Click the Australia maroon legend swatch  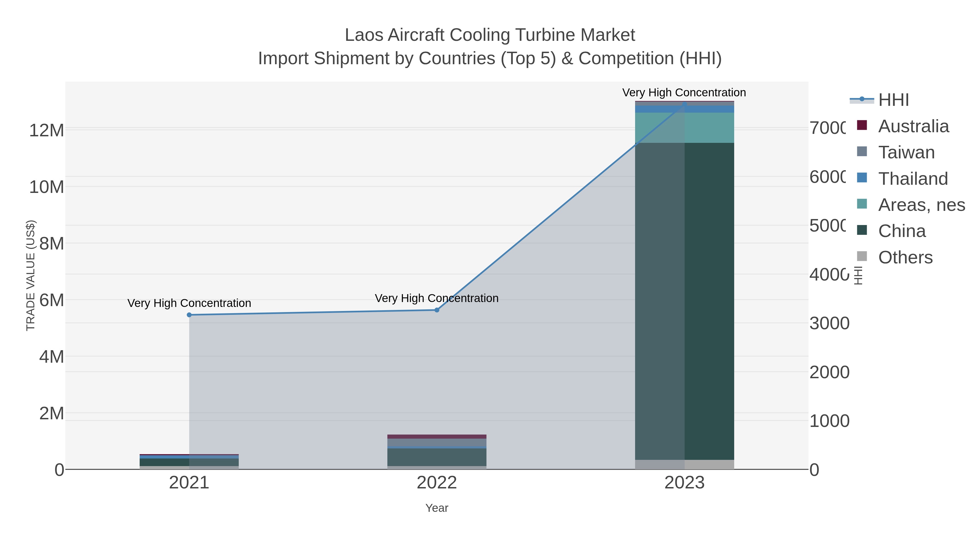862,125
